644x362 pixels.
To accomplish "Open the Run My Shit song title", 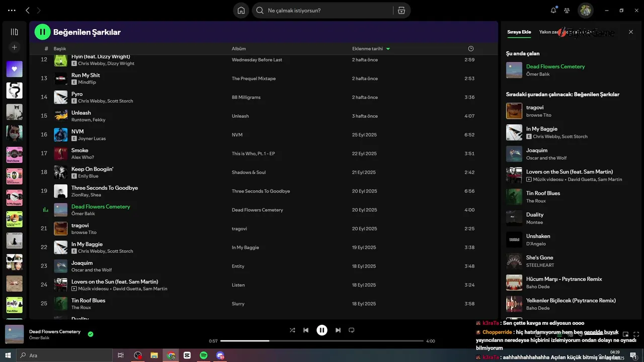I will 86,75.
